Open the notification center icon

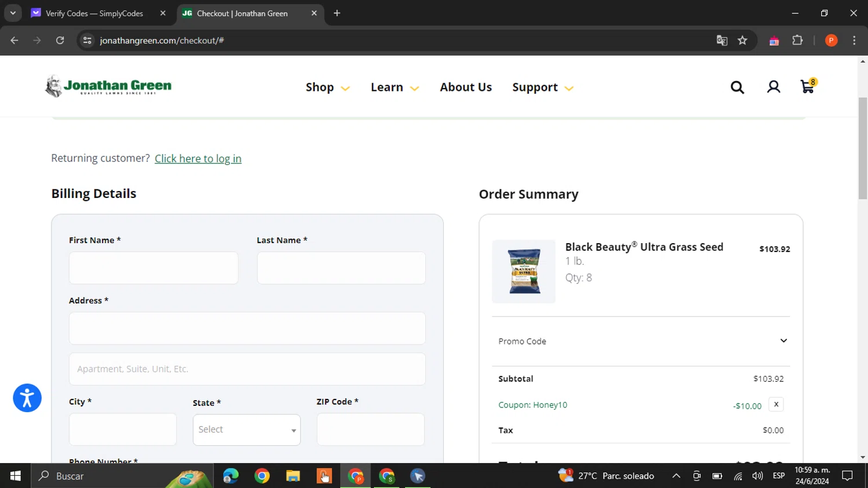click(848, 476)
